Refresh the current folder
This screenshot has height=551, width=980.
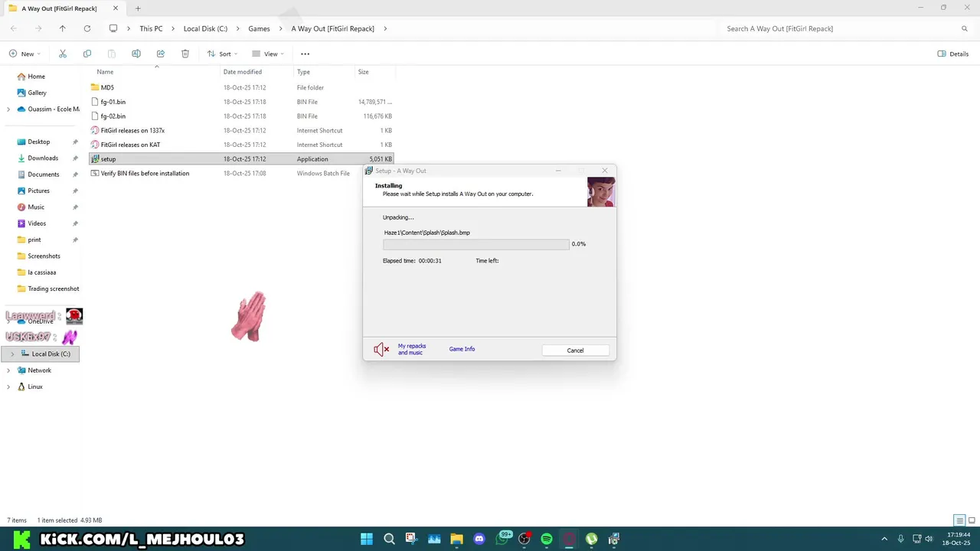[87, 28]
